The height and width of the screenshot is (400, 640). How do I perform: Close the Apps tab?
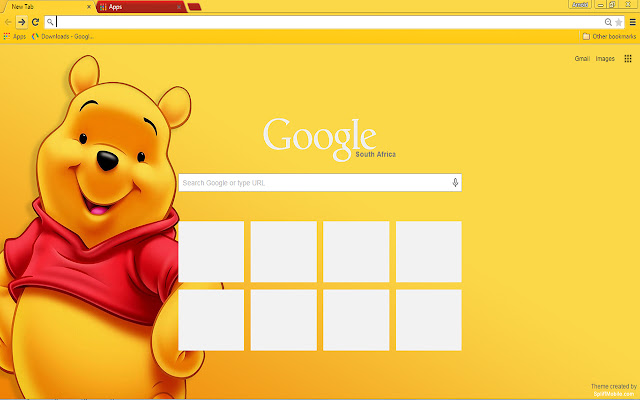(180, 6)
